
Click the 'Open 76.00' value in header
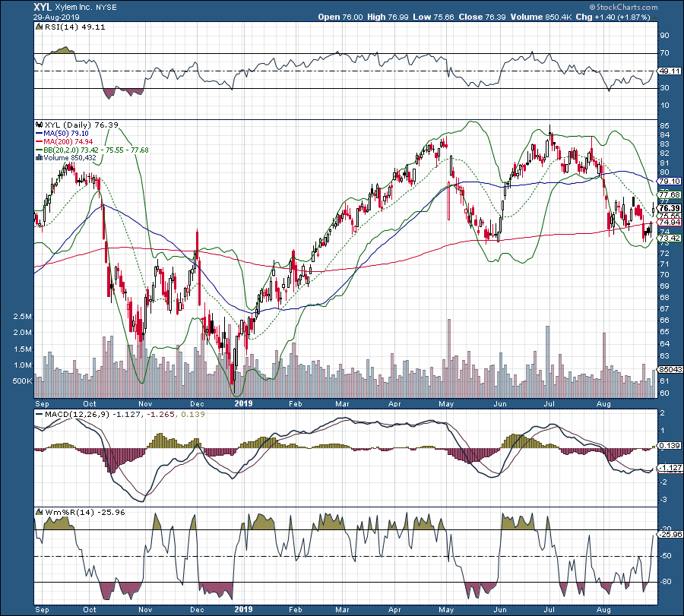[x=340, y=17]
